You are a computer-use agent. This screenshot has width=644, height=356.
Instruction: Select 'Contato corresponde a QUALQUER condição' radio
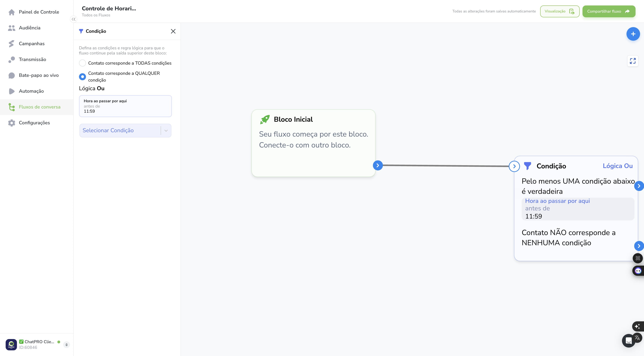coord(83,77)
